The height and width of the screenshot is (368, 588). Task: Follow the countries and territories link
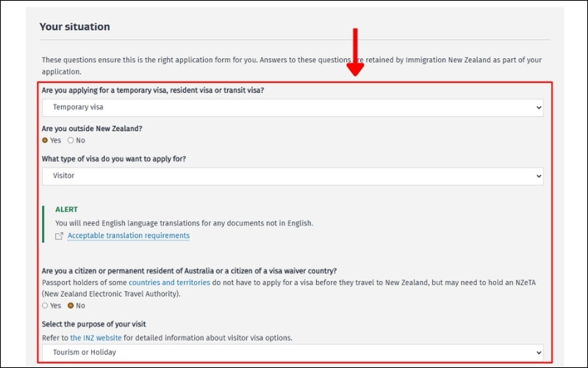[169, 283]
